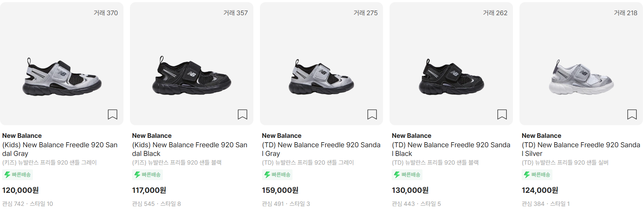Toggle the 빠른배송 badge on the TD Black sandal

point(407,174)
